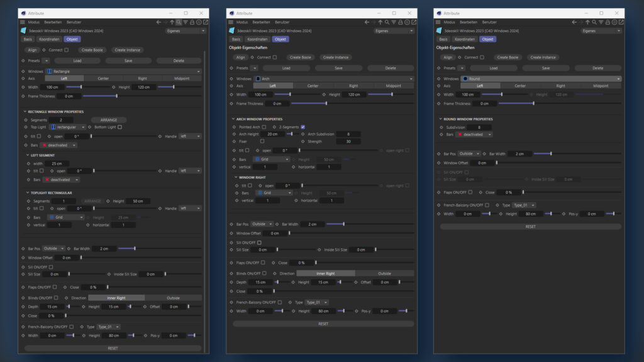Click up arrow in Arch Attribute window
Image resolution: width=644 pixels, height=362 pixels.
[380, 22]
